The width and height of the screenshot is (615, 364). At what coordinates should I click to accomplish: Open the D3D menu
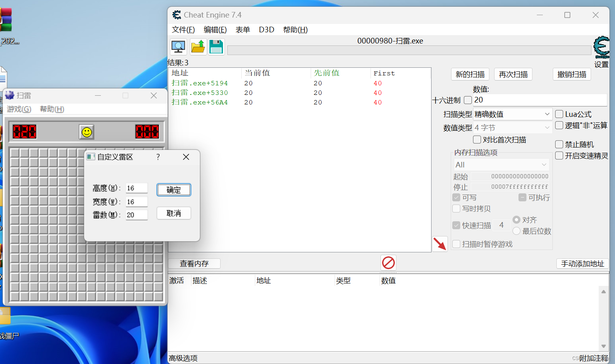266,30
